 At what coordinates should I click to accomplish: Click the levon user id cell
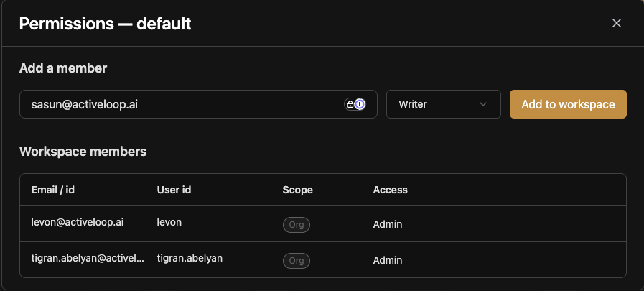click(x=169, y=222)
